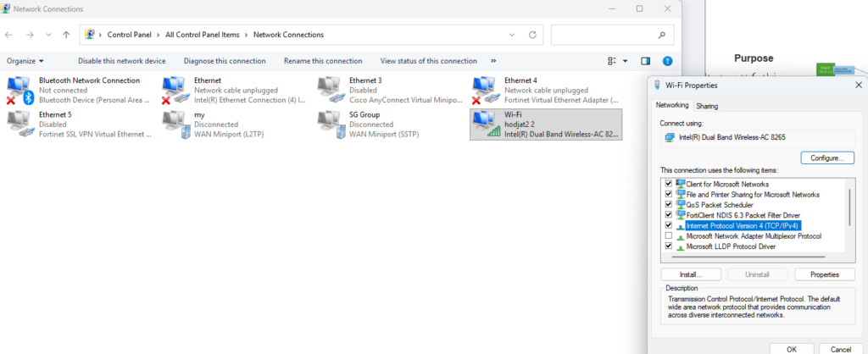Select the Ethernet 4 adapter icon

(x=486, y=91)
